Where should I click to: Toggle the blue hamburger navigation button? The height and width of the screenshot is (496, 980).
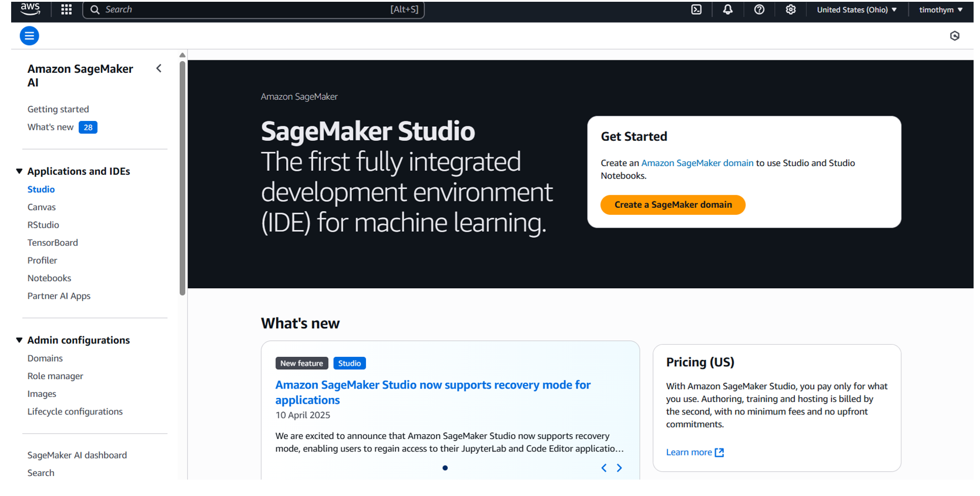[x=29, y=36]
